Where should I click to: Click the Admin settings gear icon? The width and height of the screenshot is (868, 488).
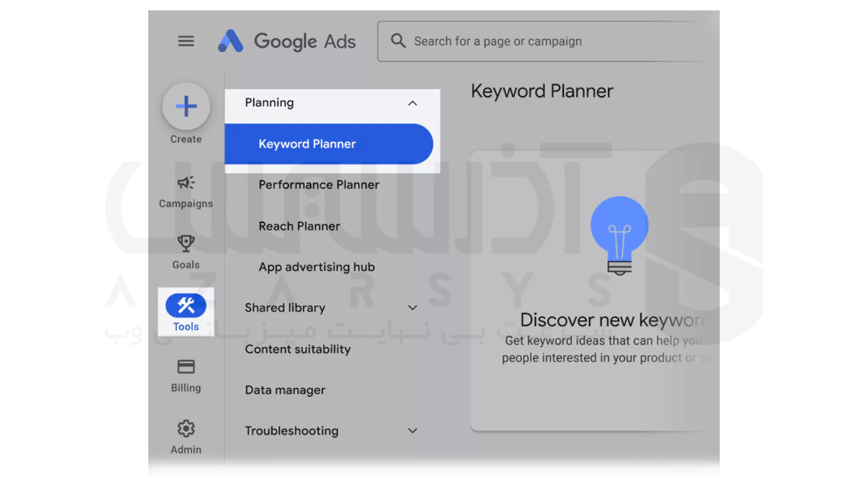coord(185,429)
